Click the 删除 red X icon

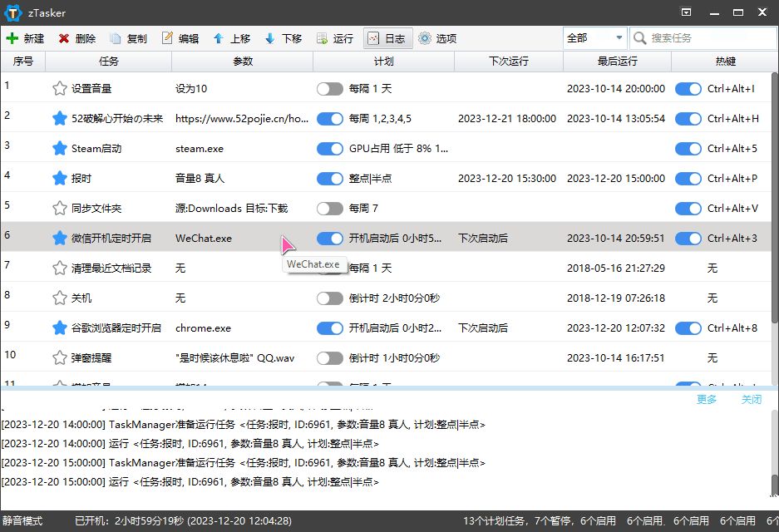[64, 38]
